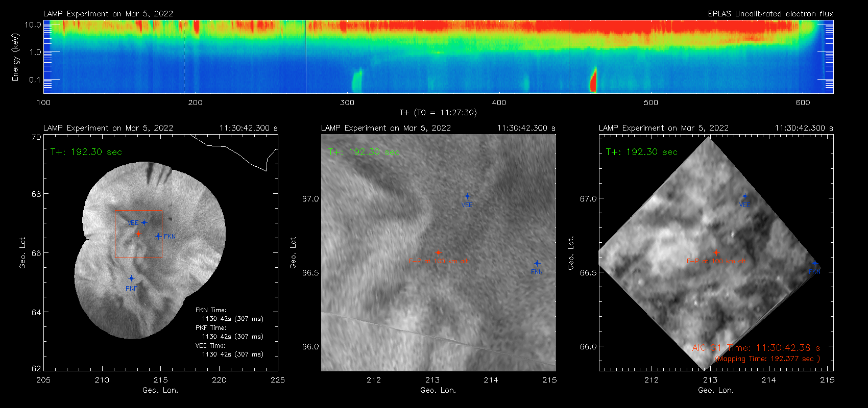
Task: Click the 'Geo. Lon.' label under right panel
Action: pyautogui.click(x=716, y=390)
